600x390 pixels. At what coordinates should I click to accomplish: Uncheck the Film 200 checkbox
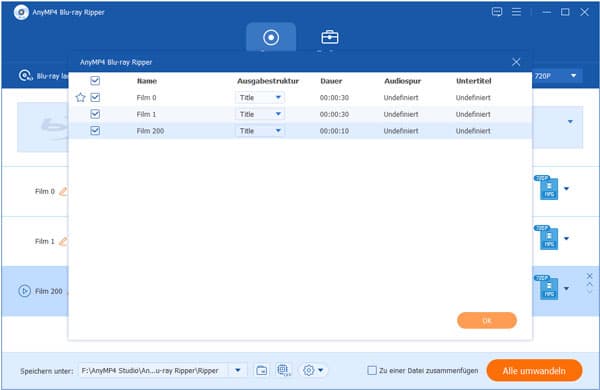95,131
